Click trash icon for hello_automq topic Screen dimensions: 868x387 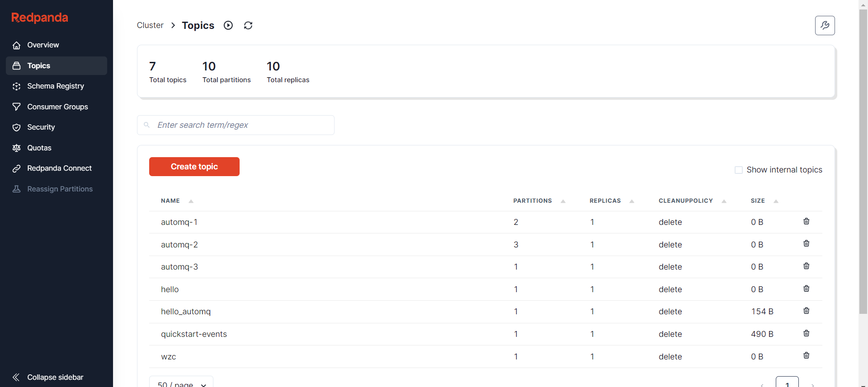806,311
